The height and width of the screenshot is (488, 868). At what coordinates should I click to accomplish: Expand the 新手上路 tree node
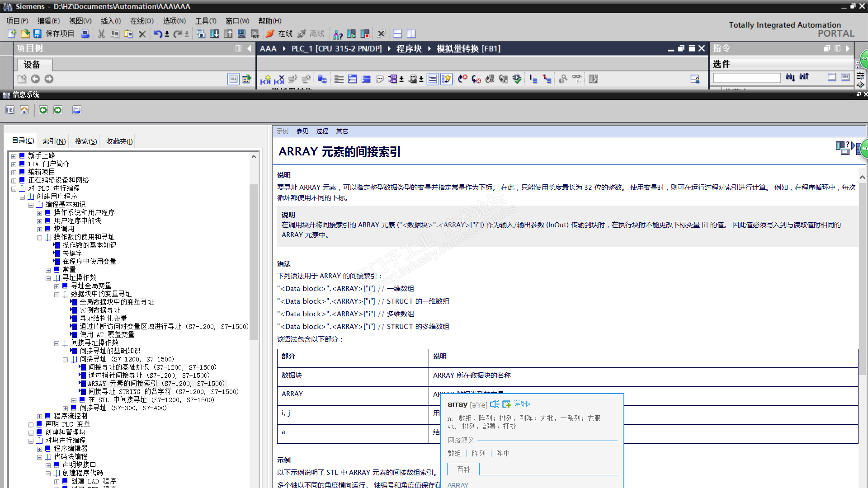(14, 156)
